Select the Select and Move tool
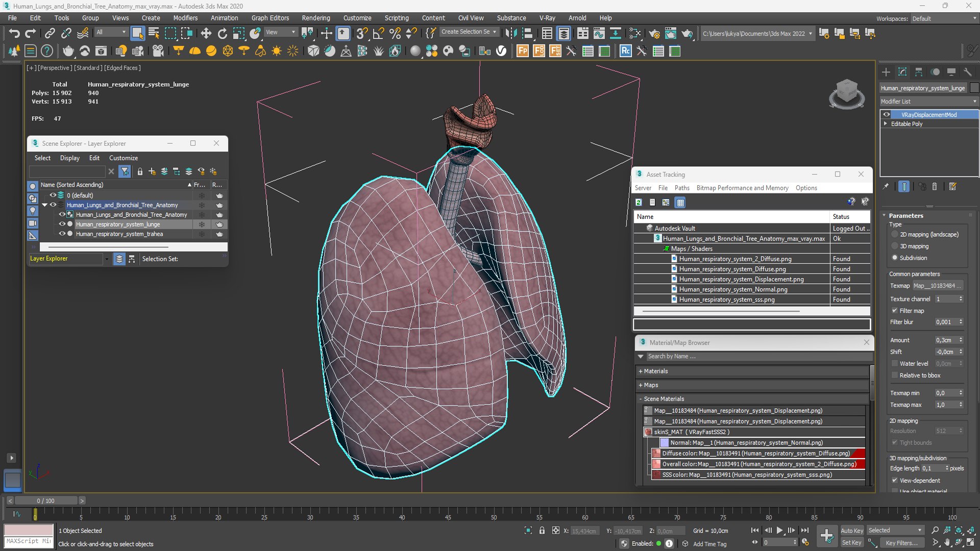This screenshot has width=980, height=551. (206, 34)
